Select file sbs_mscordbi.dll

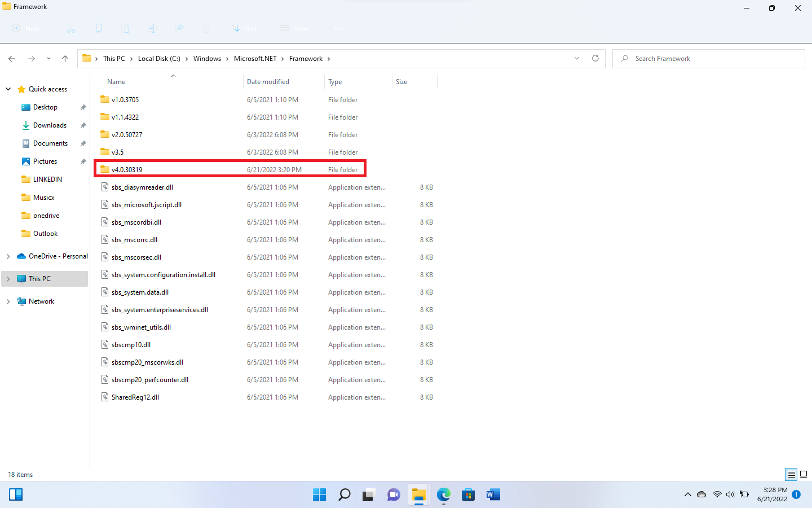tap(136, 222)
